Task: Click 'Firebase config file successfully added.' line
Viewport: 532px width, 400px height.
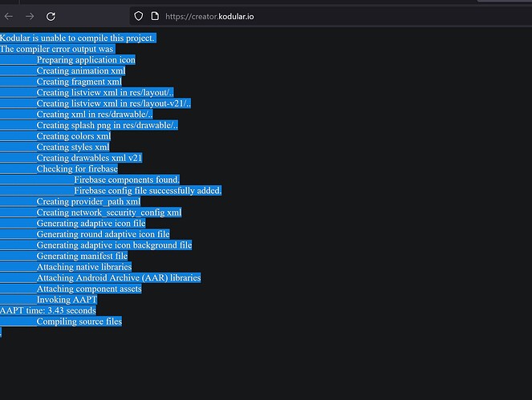Action: click(x=148, y=190)
